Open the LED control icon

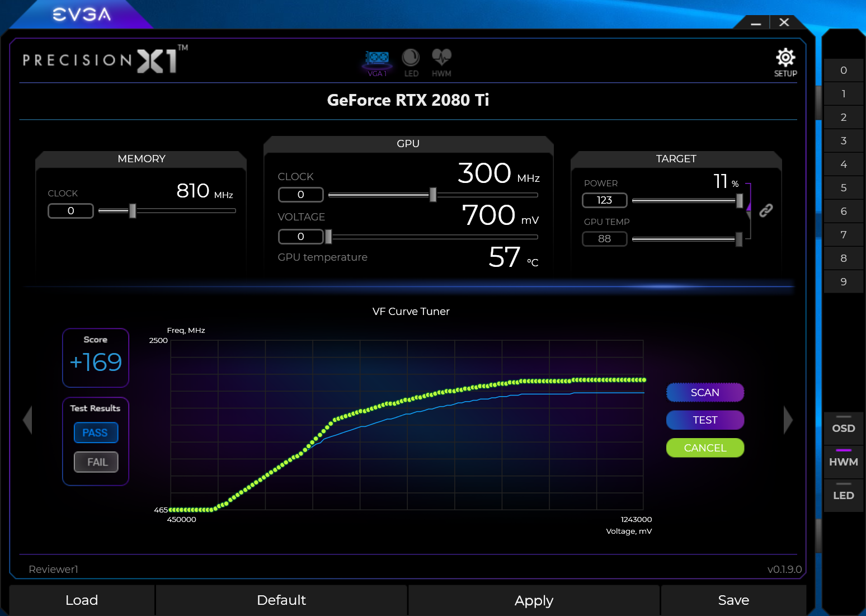(x=411, y=62)
